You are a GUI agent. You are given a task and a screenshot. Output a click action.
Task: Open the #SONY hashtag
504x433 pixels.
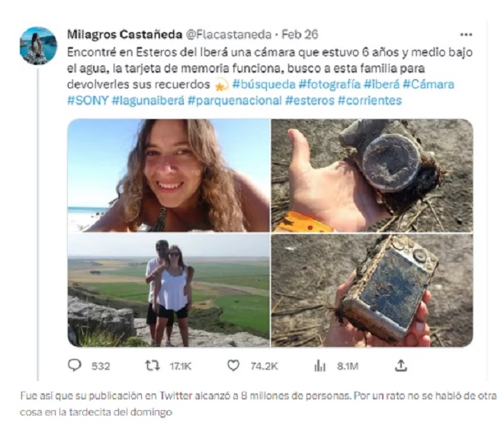88,101
